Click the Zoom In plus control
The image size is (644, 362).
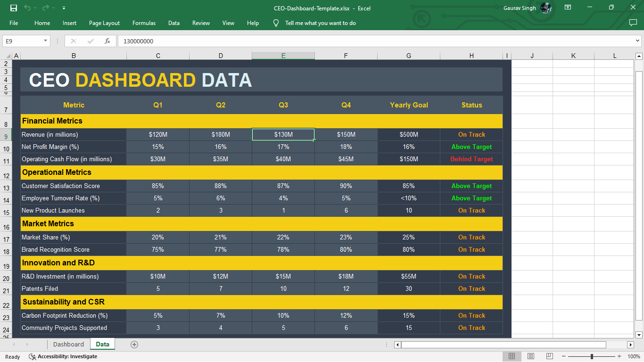[619, 356]
